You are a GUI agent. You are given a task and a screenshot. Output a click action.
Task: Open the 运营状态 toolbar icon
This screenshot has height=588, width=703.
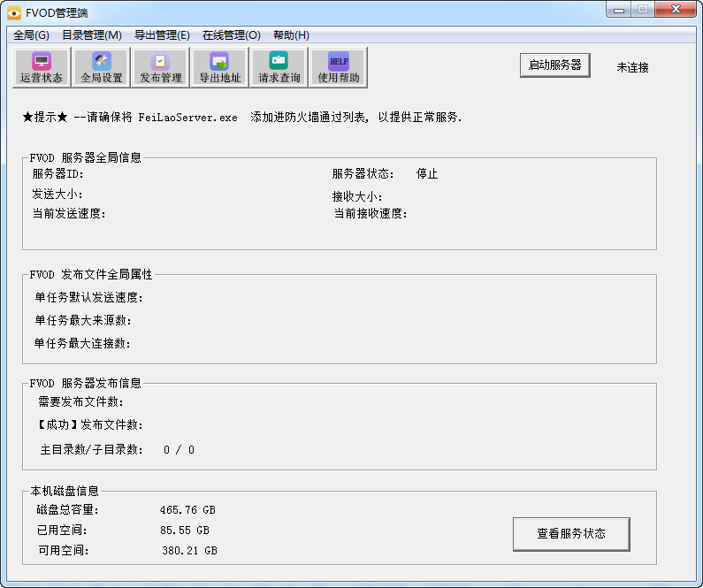click(42, 67)
